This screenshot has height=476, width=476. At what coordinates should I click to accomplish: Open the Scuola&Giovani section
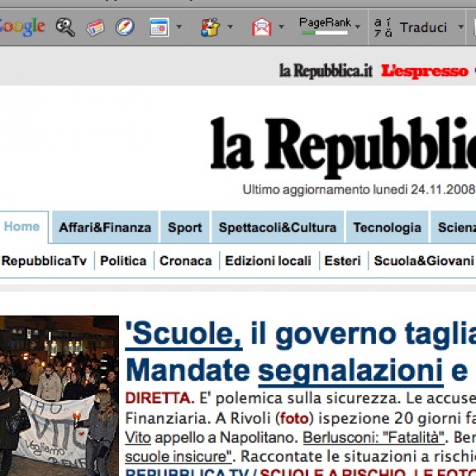424,261
